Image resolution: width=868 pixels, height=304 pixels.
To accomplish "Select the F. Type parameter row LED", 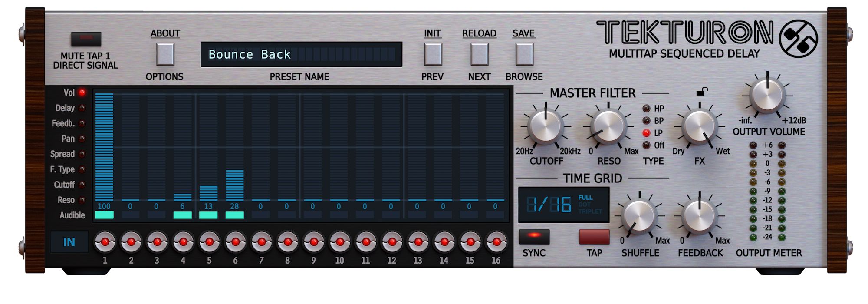I will (x=82, y=169).
